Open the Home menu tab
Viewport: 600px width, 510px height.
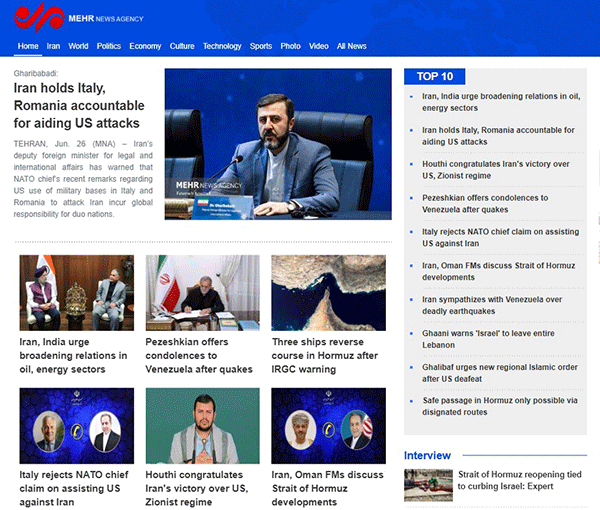coord(28,46)
